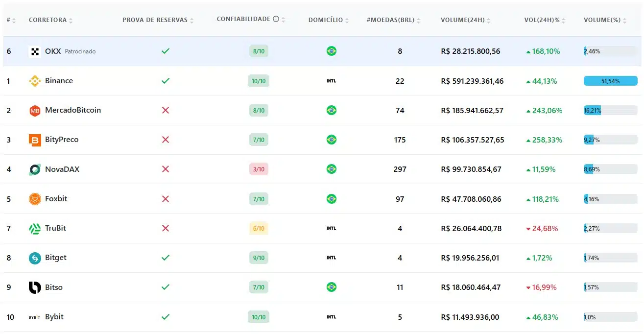Click Bybit volume R$ 11.493.936,00

coord(470,317)
